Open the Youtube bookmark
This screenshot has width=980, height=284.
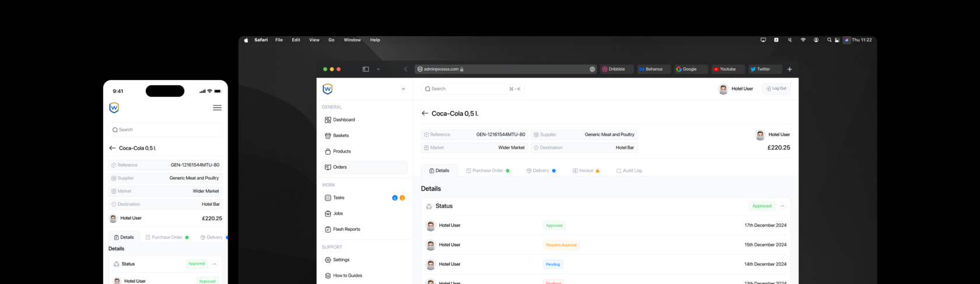pos(727,69)
